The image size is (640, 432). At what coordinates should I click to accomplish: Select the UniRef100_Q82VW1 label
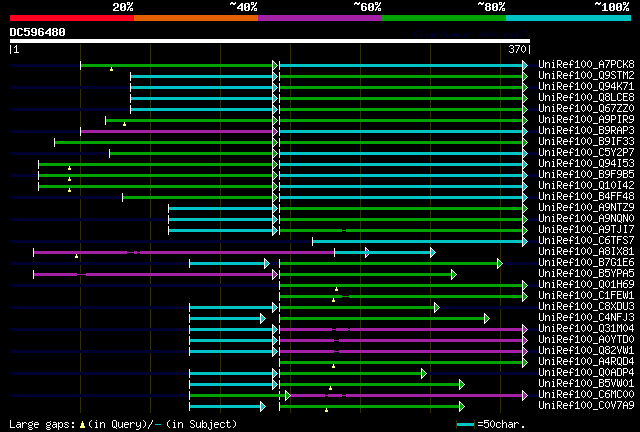586,351
